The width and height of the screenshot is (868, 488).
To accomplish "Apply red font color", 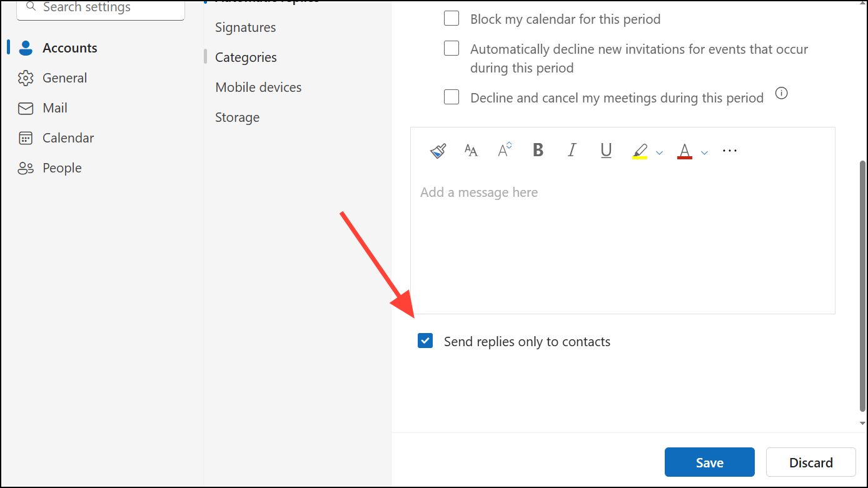I will tap(685, 151).
